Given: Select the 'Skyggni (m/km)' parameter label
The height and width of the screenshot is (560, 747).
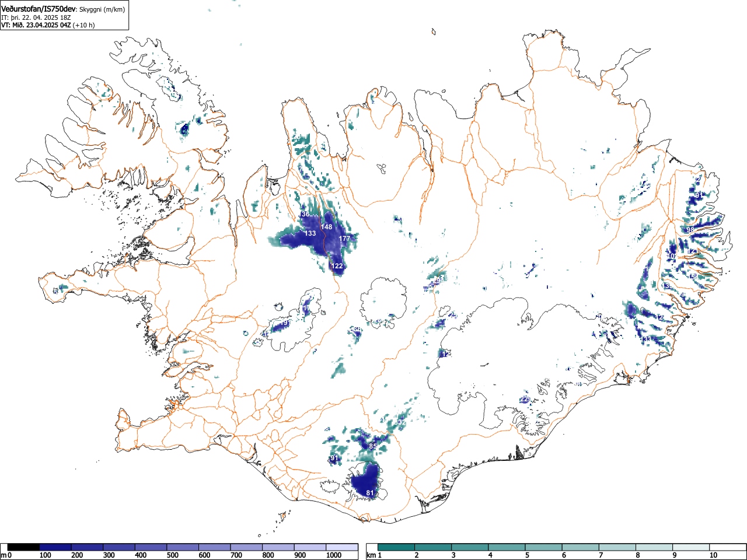Looking at the screenshot, I should [101, 9].
